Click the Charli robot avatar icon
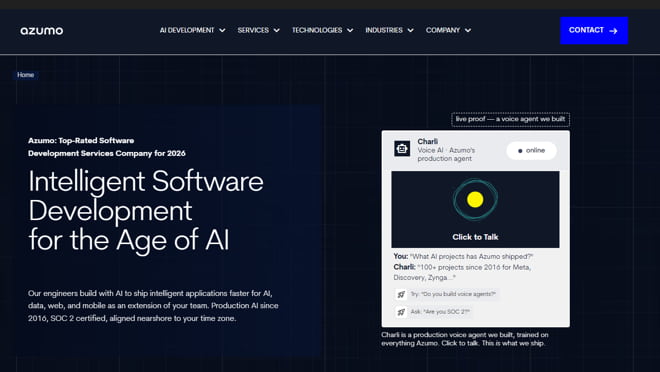Image resolution: width=660 pixels, height=372 pixels. 402,149
